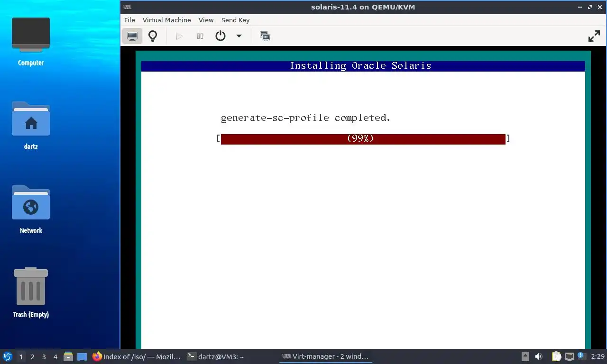
Task: Switch VM console to fullscreen
Action: click(x=594, y=36)
